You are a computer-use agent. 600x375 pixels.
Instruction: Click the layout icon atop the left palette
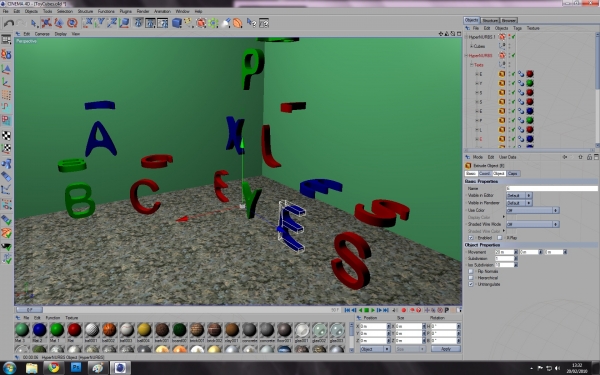[6, 40]
